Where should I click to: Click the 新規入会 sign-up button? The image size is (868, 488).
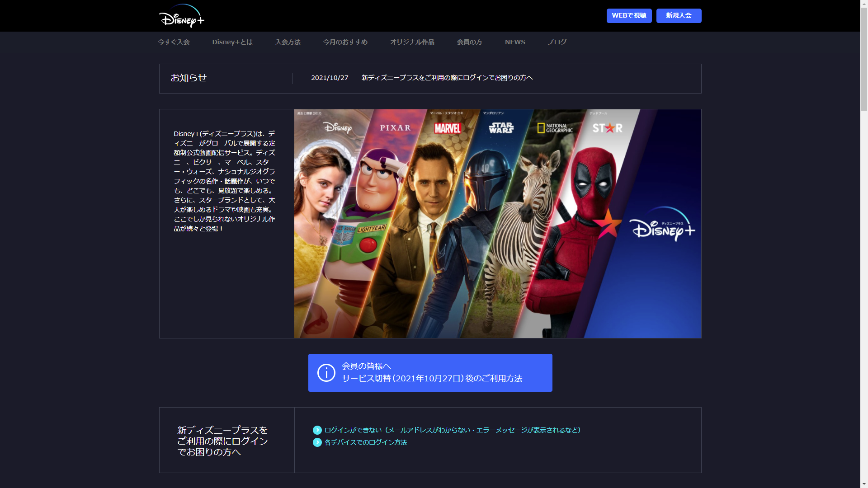679,16
